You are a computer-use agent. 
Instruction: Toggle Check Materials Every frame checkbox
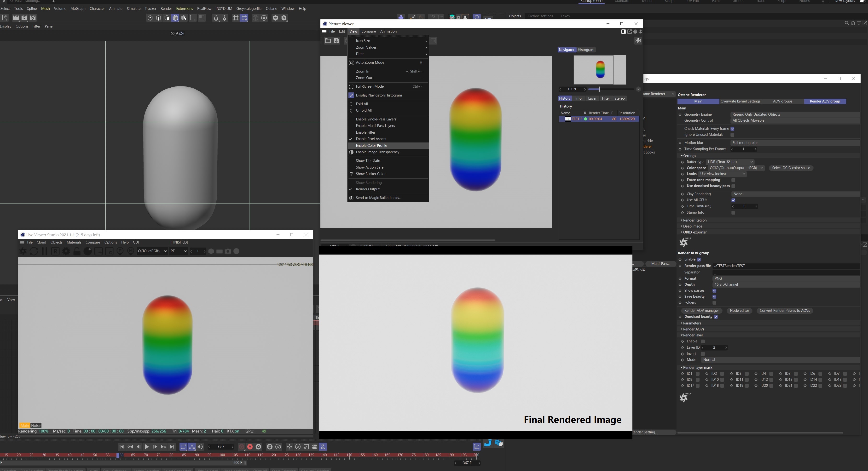[x=732, y=129]
